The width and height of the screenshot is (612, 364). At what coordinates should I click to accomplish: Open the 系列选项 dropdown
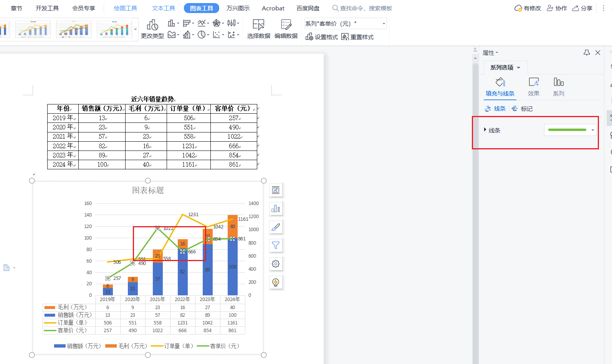505,68
